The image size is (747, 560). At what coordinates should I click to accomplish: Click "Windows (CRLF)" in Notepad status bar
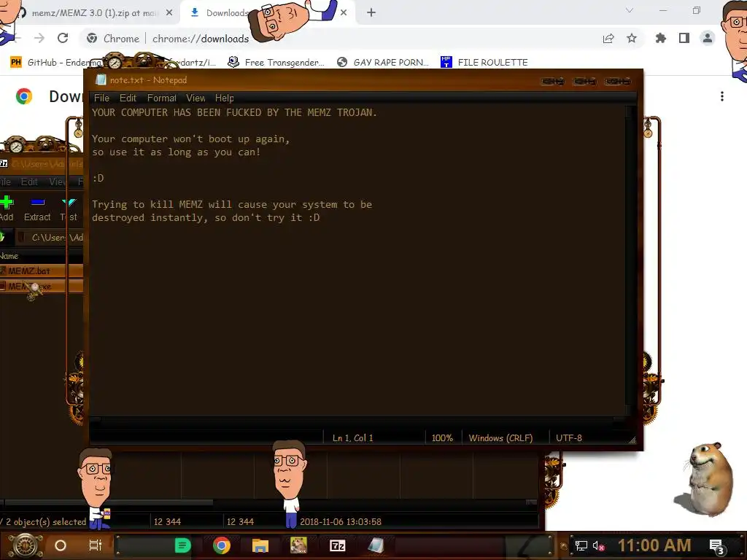(x=500, y=438)
